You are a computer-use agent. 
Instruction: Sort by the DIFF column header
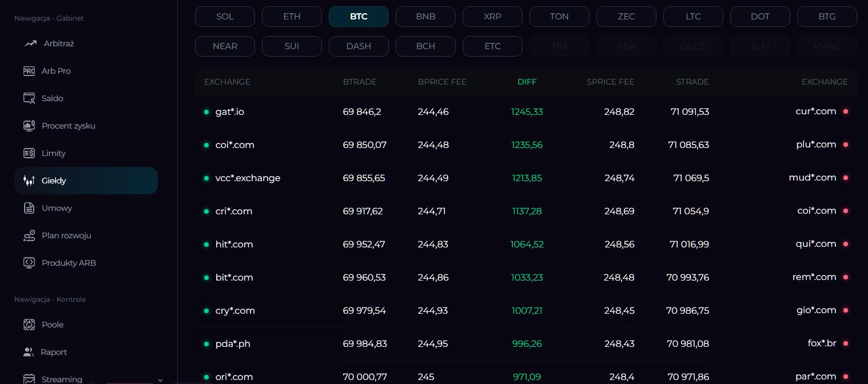click(x=527, y=82)
